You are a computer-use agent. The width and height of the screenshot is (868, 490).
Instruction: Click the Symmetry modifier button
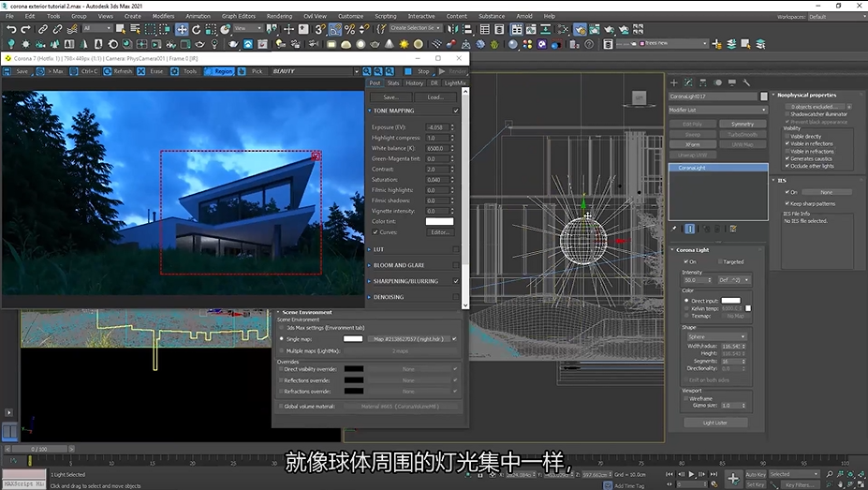coord(743,124)
